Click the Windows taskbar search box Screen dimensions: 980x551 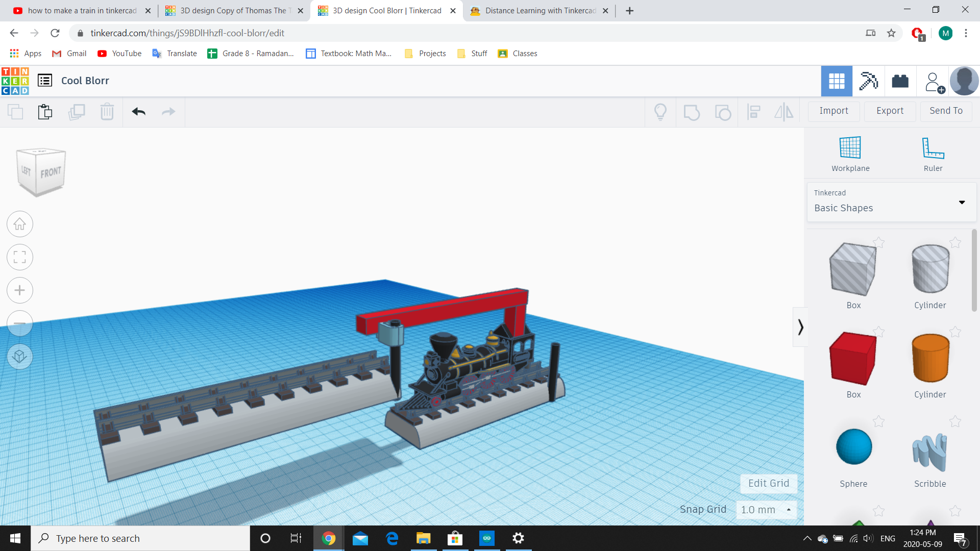[x=140, y=538]
